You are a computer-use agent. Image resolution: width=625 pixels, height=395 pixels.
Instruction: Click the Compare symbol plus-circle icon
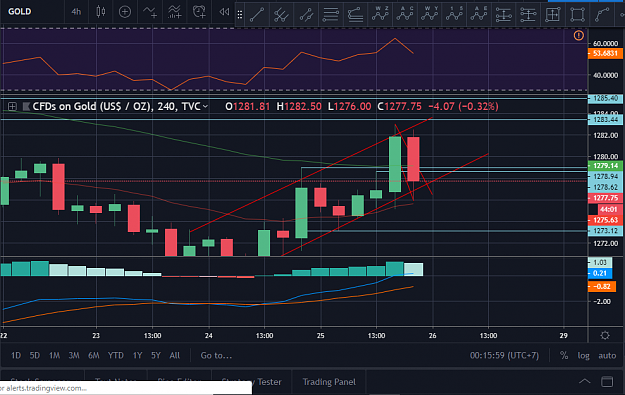tap(125, 12)
